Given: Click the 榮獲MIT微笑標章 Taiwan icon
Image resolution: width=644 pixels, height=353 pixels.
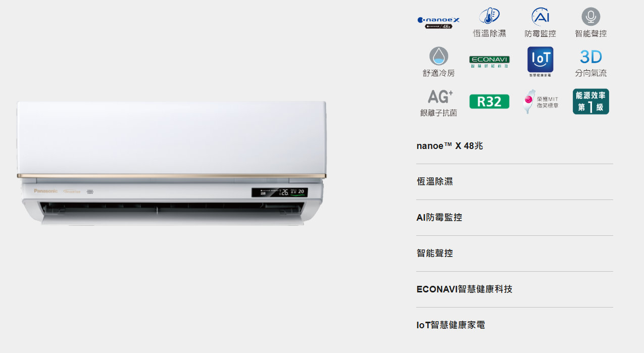Looking at the screenshot, I should tap(540, 102).
